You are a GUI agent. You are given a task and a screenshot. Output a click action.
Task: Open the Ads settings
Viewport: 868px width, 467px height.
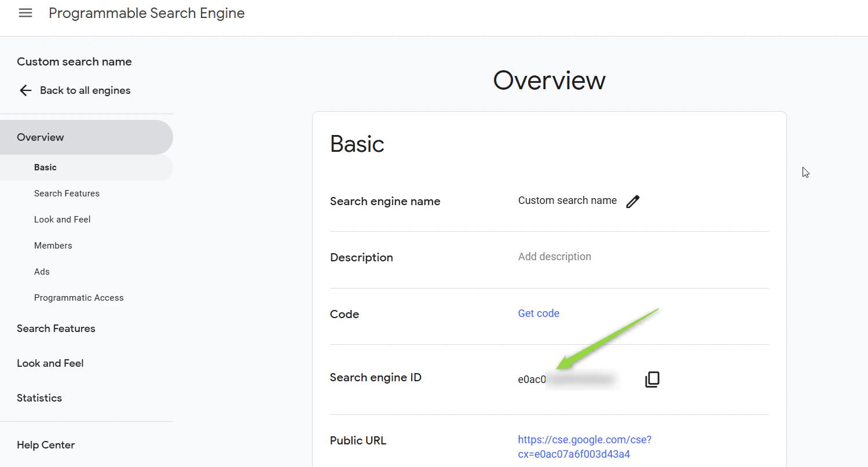pyautogui.click(x=41, y=271)
